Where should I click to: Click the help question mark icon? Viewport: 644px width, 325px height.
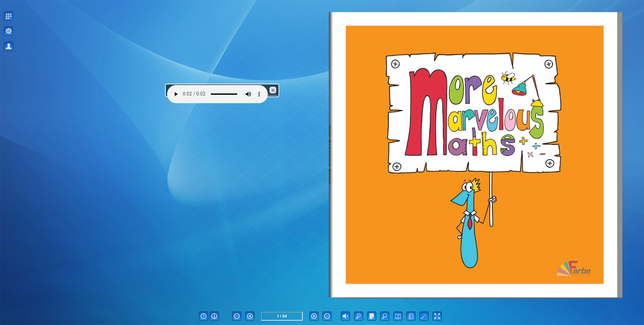203,316
